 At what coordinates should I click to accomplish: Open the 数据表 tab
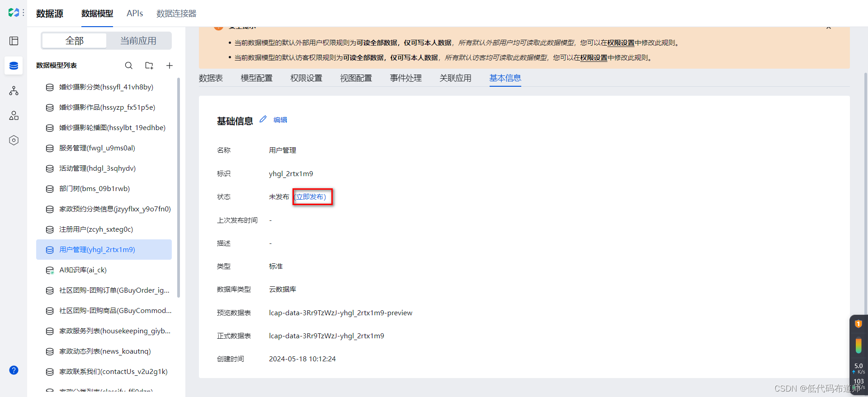point(211,78)
